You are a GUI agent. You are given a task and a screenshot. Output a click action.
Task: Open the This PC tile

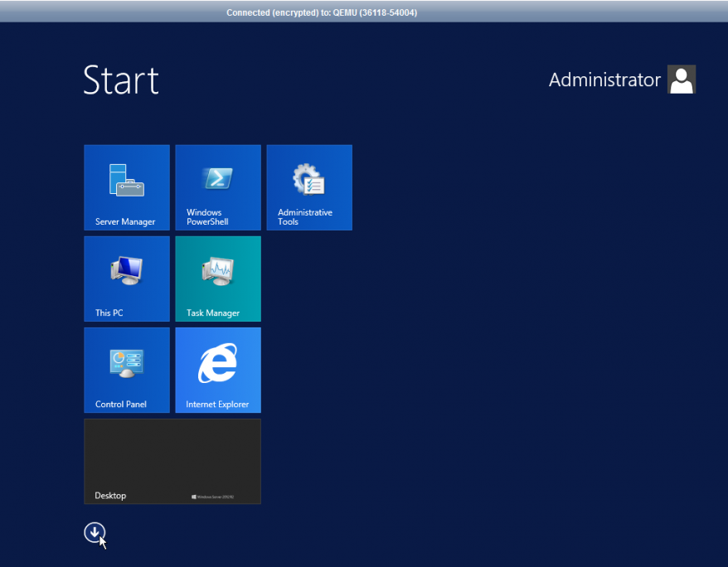[127, 279]
